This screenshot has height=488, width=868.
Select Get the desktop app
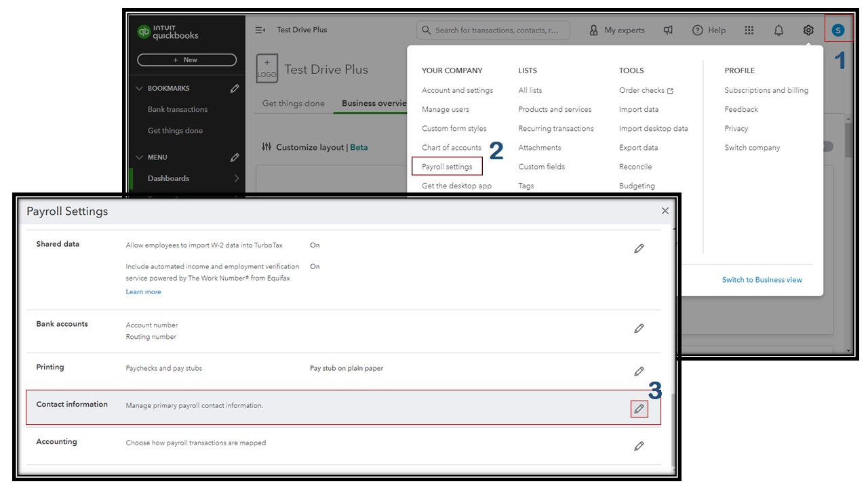tap(456, 186)
